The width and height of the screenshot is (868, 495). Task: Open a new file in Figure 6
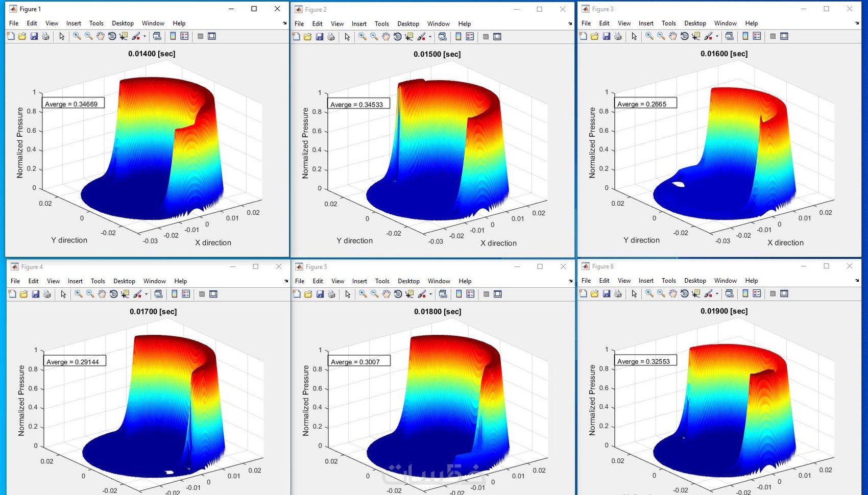click(583, 293)
